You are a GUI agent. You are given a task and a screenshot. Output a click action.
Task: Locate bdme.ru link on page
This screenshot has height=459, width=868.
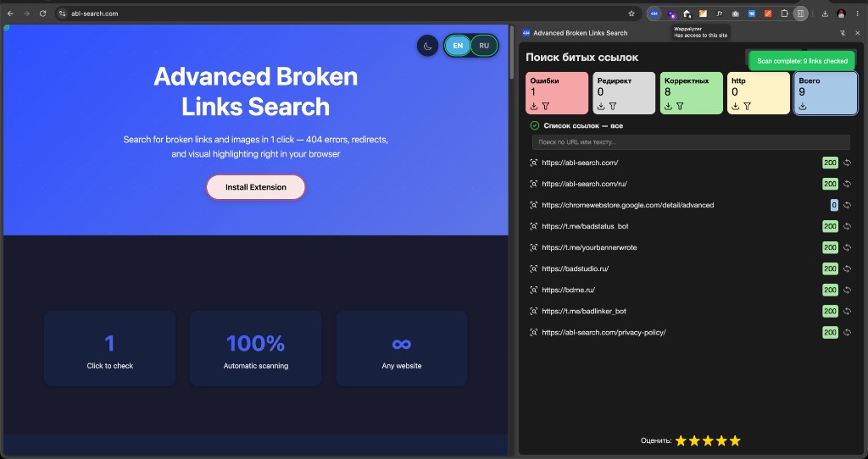click(534, 290)
